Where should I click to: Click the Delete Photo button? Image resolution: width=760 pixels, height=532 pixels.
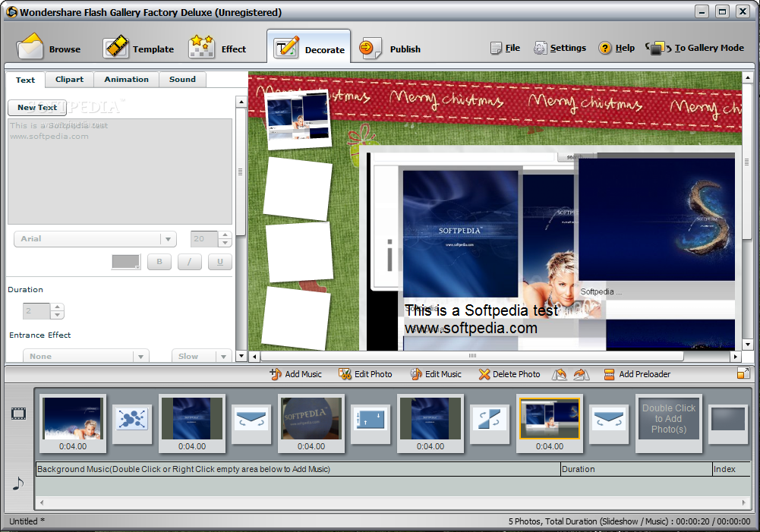509,374
